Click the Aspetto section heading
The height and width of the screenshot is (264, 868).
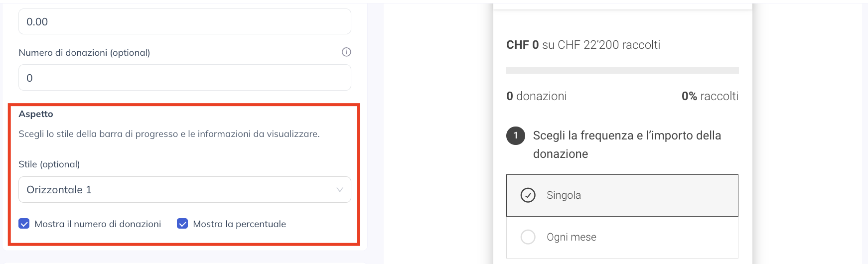click(x=36, y=114)
